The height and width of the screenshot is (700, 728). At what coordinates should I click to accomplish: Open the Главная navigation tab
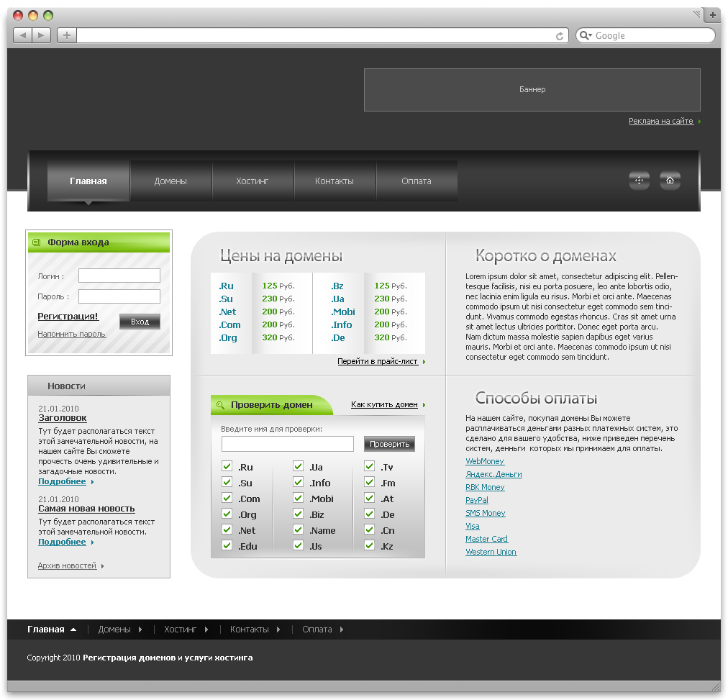(x=88, y=181)
